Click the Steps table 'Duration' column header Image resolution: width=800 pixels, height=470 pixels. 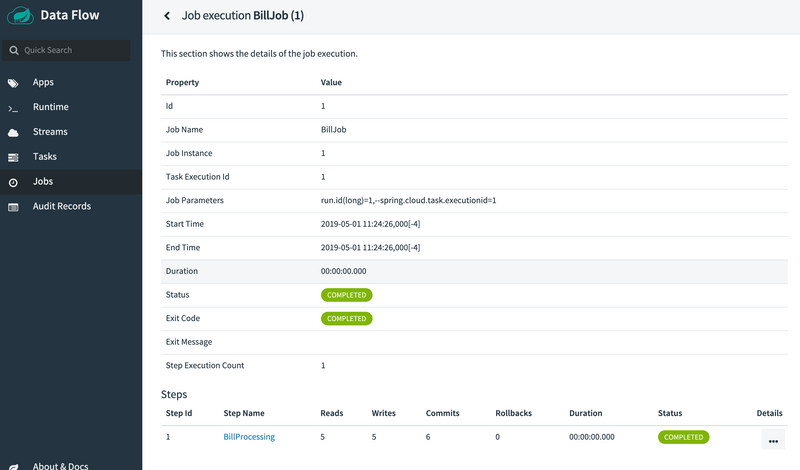point(586,413)
